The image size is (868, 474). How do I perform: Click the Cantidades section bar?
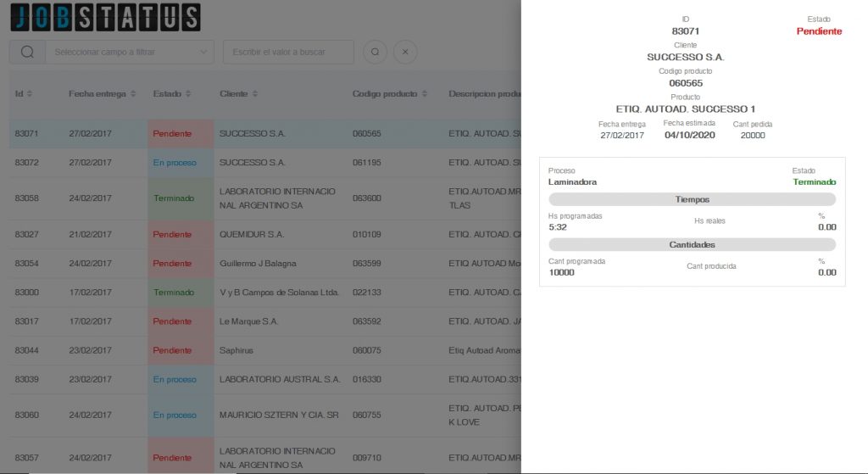click(692, 244)
